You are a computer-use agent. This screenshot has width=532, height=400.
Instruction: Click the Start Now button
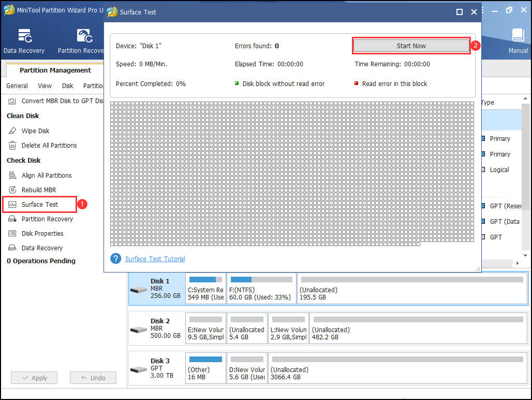[411, 46]
